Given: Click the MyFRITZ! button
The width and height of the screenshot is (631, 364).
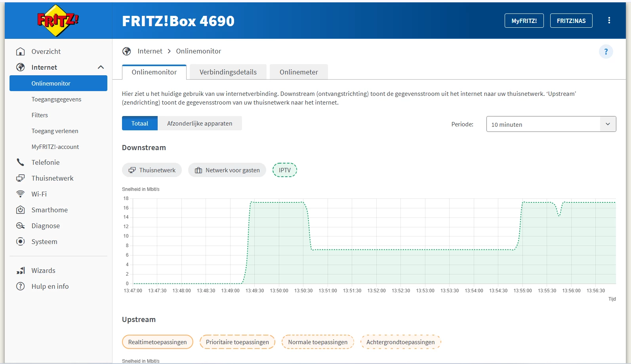Looking at the screenshot, I should [x=524, y=21].
